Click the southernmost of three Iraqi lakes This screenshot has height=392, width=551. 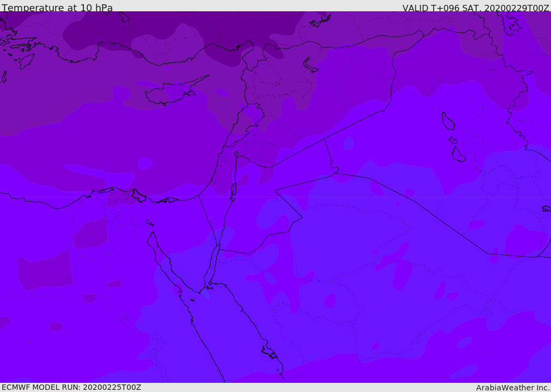[458, 155]
